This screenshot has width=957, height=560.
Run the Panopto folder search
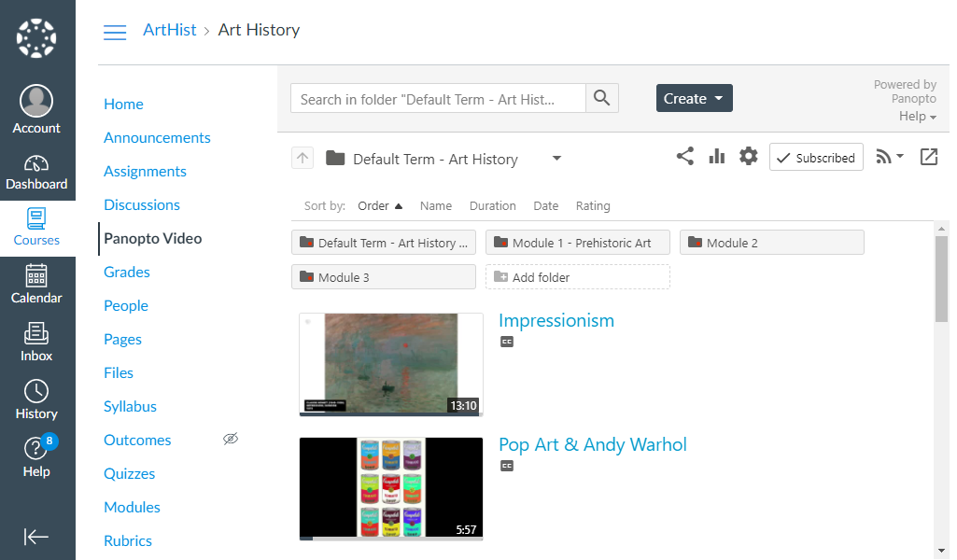(x=601, y=98)
